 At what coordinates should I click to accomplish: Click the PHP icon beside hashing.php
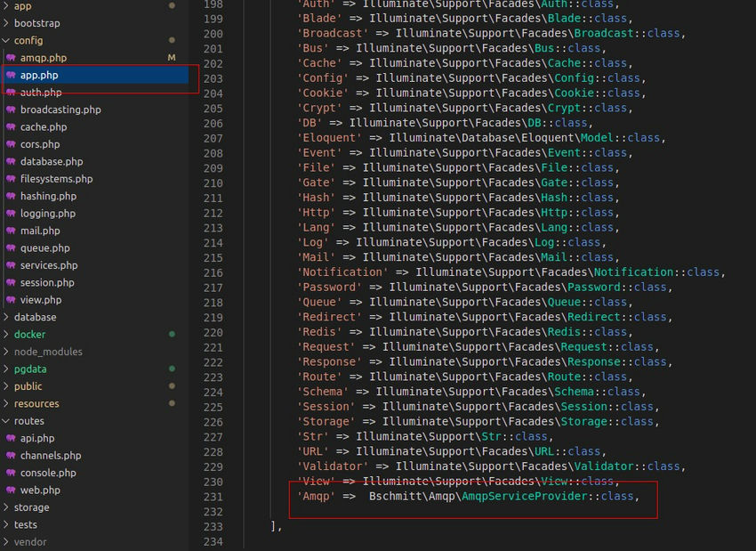click(x=11, y=197)
